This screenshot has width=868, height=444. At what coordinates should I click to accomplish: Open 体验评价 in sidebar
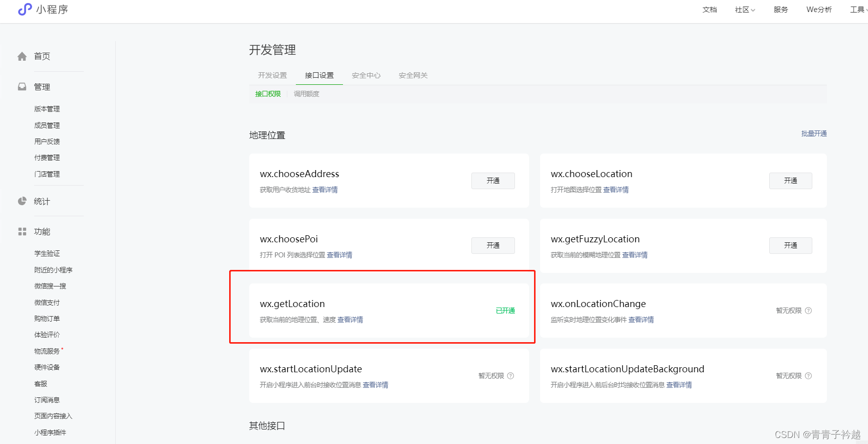47,335
